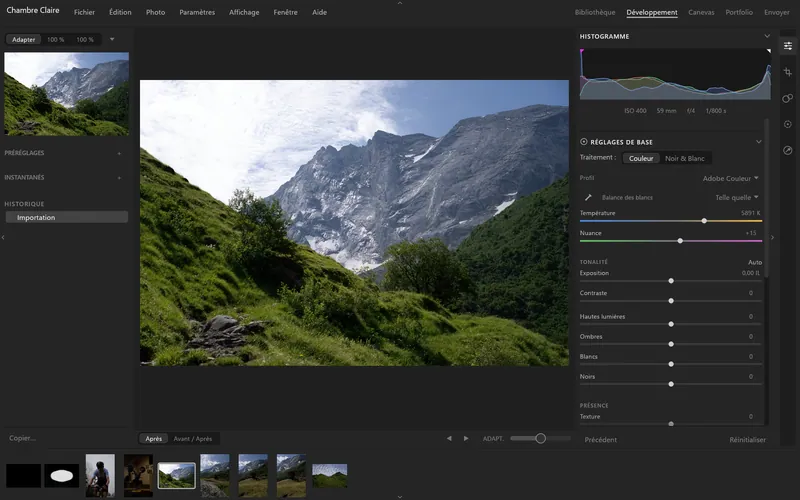Collapse the Réglages de base section

(x=759, y=142)
